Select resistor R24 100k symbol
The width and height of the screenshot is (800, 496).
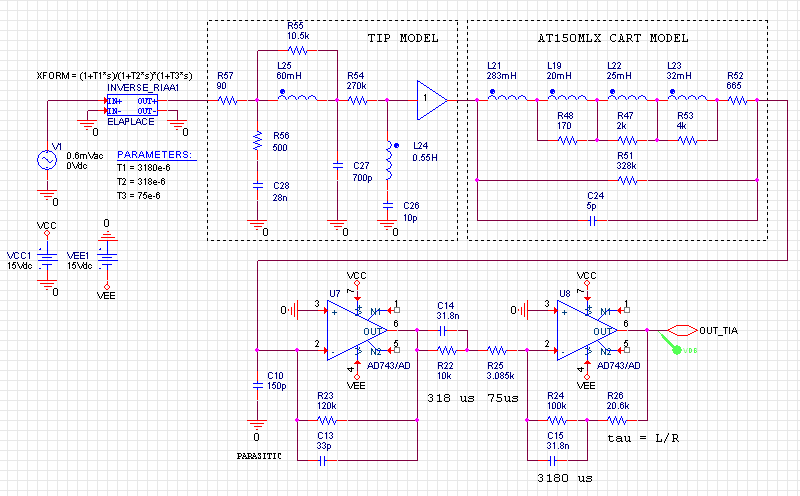(x=557, y=420)
